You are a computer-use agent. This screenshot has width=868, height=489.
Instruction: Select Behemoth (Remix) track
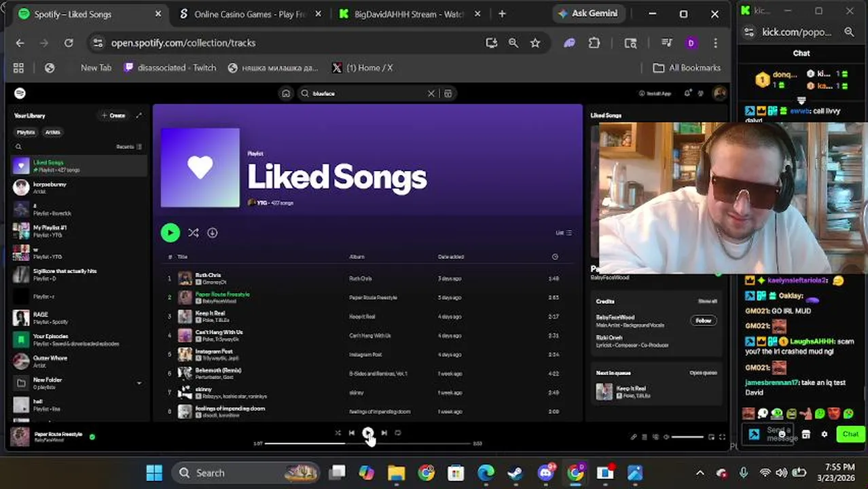367,374
